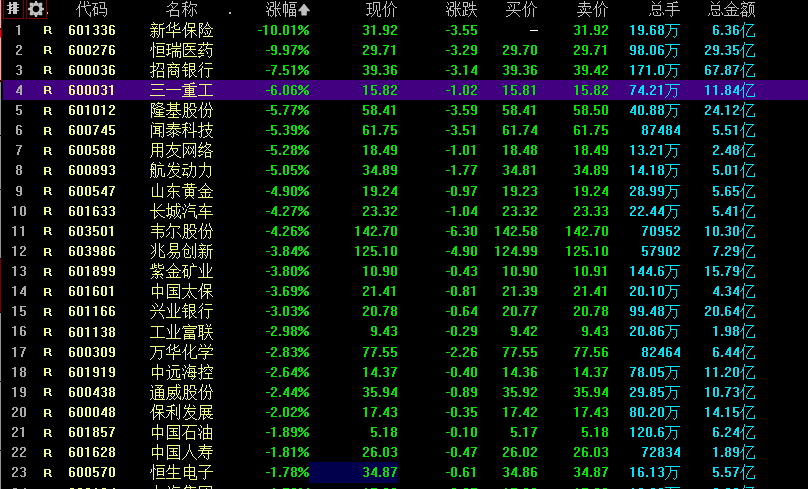Click the R marker for 恒瑞医药
This screenshot has height=489, width=808.
point(48,50)
